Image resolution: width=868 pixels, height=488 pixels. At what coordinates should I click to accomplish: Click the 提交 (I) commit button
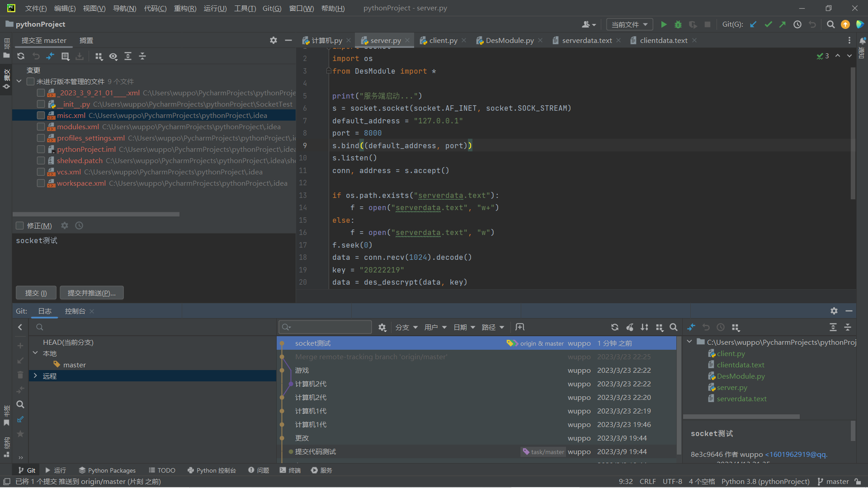36,293
